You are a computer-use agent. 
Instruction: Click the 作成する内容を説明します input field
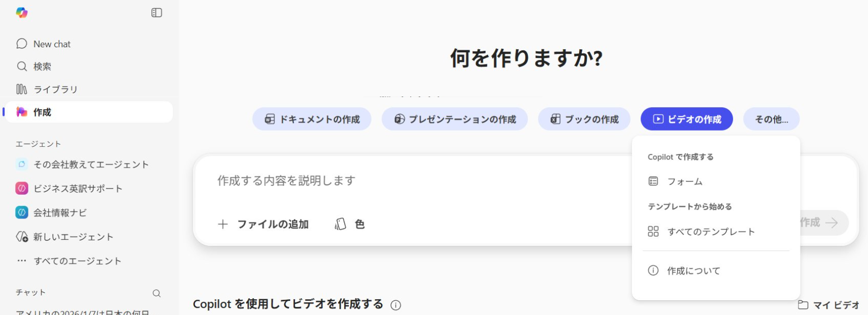tap(406, 181)
